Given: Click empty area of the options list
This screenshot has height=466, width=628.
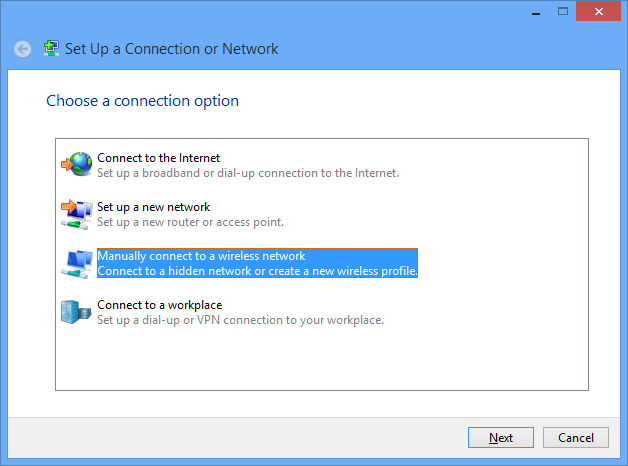Looking at the screenshot, I should [x=320, y=360].
